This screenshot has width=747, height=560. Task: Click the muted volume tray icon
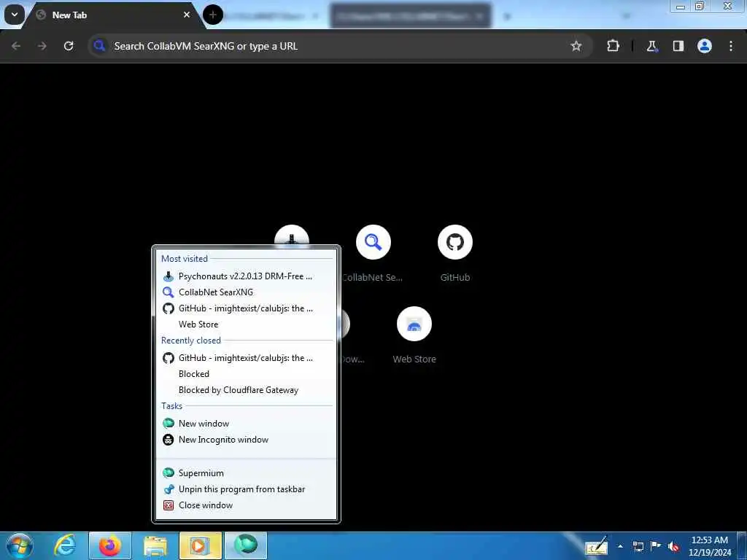(673, 546)
